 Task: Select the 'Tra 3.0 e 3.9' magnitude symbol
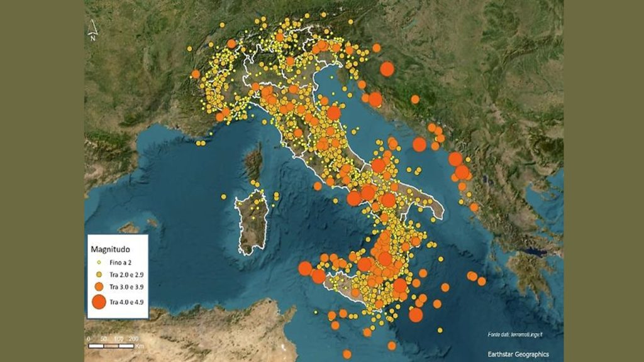click(x=98, y=287)
